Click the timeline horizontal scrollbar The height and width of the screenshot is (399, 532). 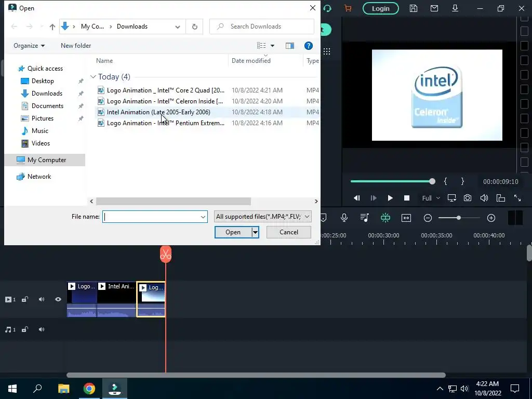pos(256,375)
